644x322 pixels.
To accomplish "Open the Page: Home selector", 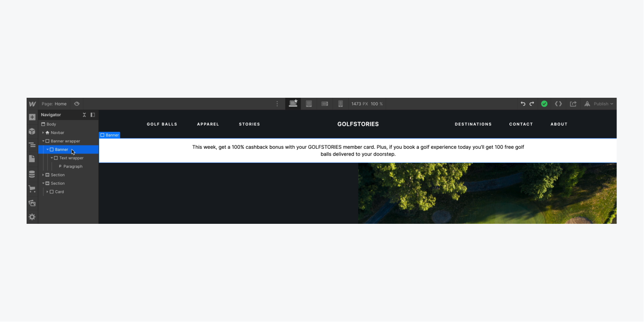I will (x=54, y=104).
